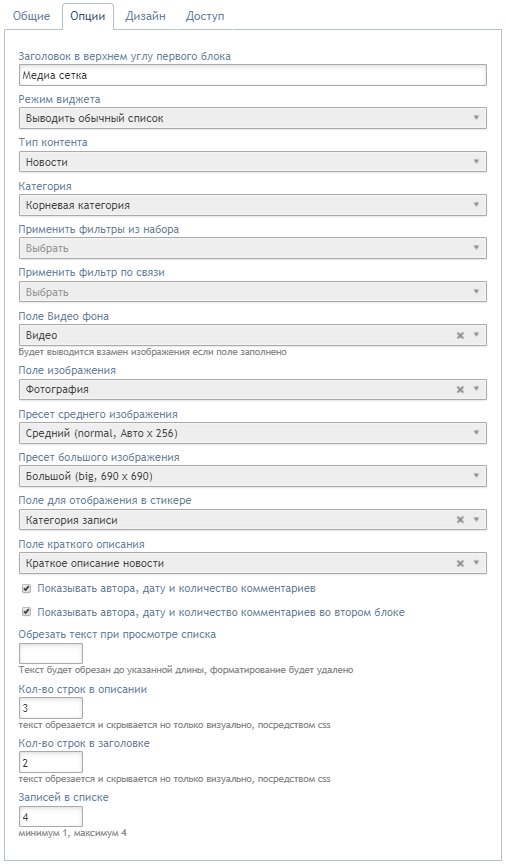Screen dimensions: 506x867
Task: Expand Применить фильтры из набора dropdown
Action: (253, 248)
